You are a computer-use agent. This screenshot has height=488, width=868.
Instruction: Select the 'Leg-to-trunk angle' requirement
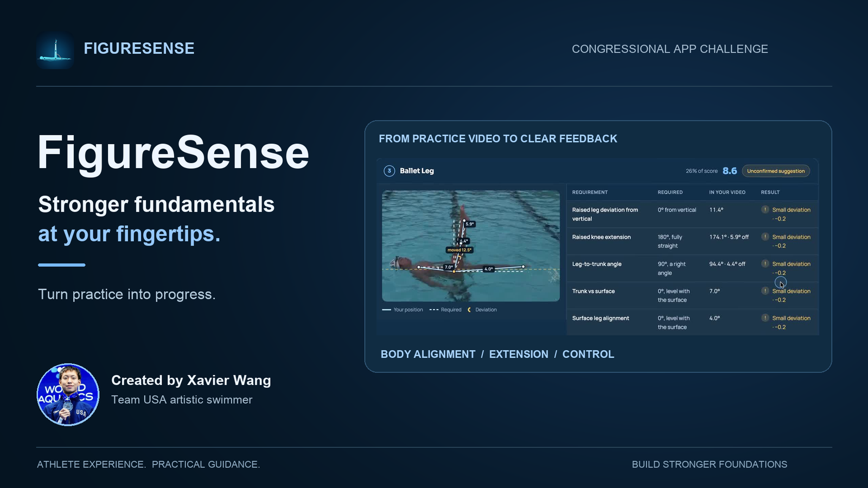597,264
